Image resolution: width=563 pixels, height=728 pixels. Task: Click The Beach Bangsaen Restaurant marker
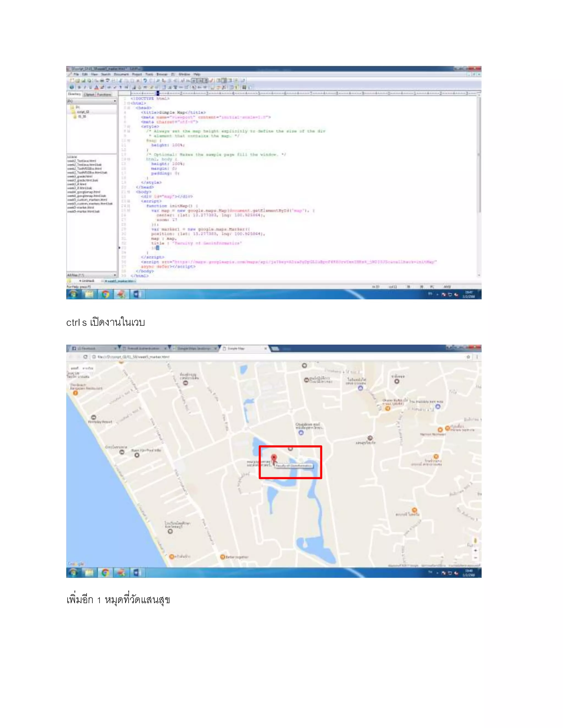[75, 393]
